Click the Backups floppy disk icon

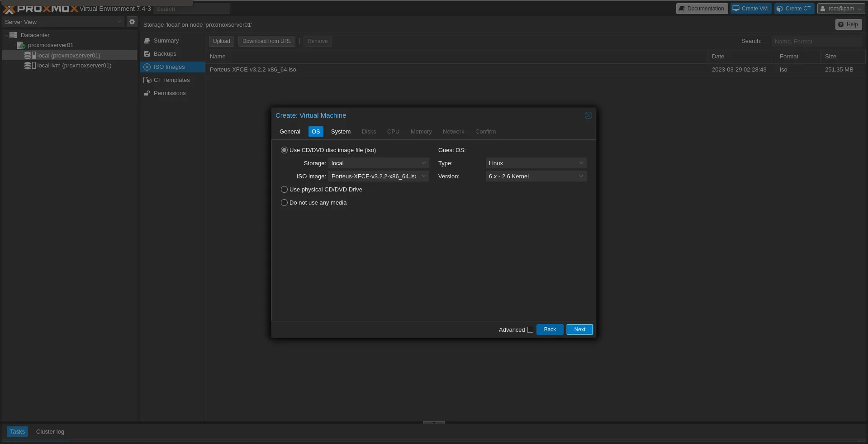[x=147, y=54]
